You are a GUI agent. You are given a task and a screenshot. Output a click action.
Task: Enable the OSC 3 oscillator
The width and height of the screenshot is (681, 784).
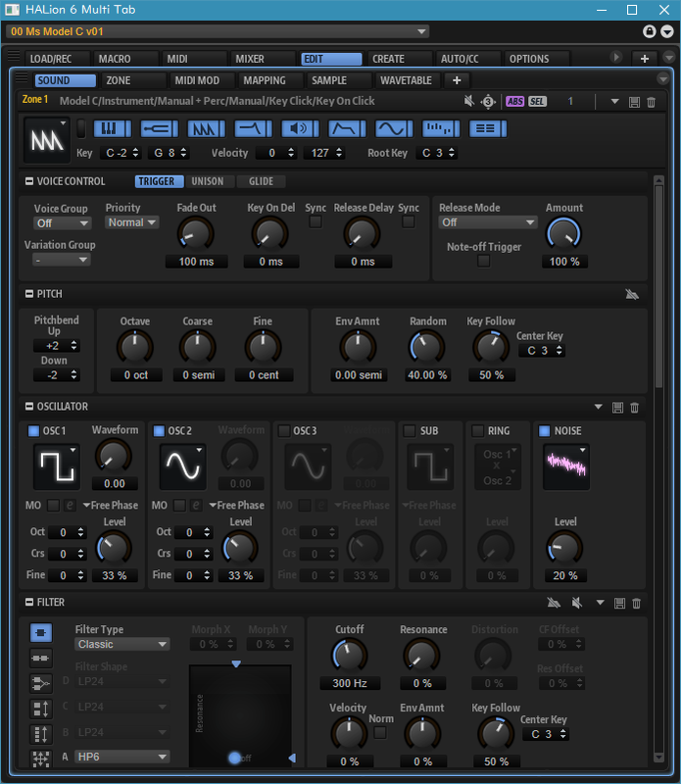284,431
